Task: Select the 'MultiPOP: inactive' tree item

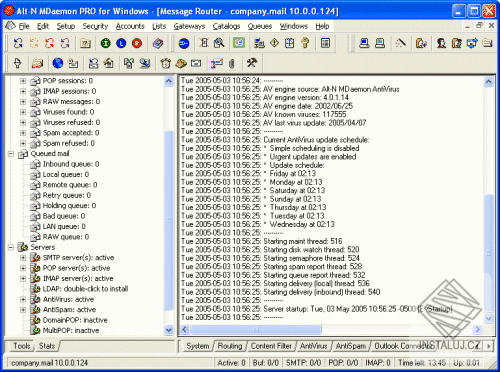Action: click(71, 330)
